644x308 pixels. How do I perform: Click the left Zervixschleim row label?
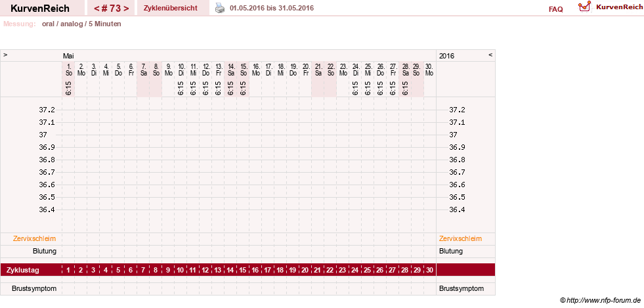[x=35, y=238]
